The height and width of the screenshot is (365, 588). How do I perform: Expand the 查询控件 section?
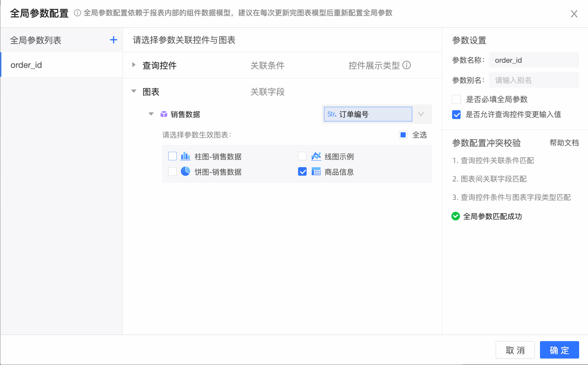pyautogui.click(x=134, y=65)
